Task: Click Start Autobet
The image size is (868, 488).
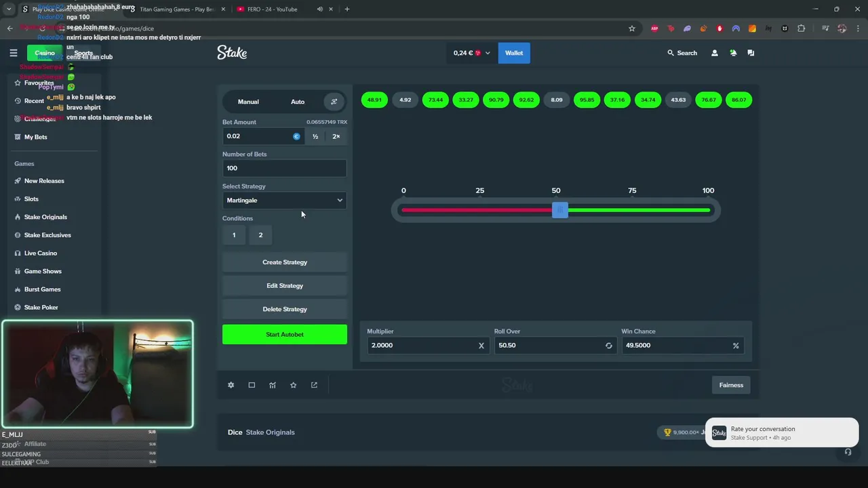Action: 285,334
